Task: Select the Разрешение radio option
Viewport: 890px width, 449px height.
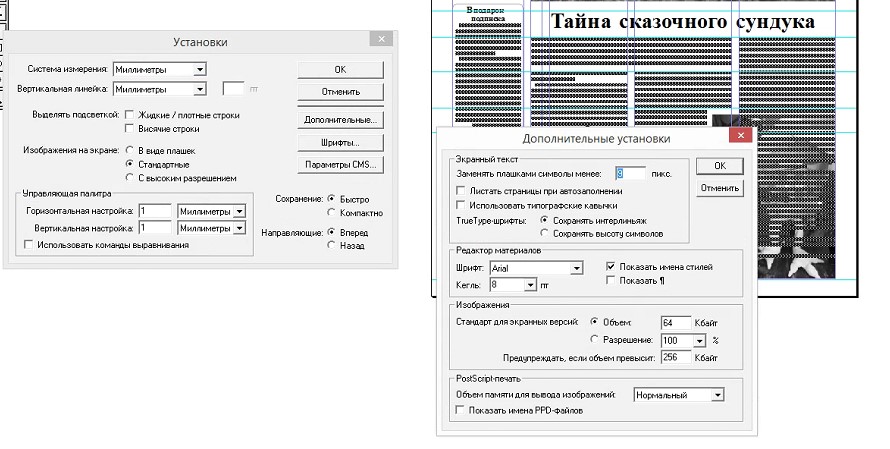Action: pos(594,339)
